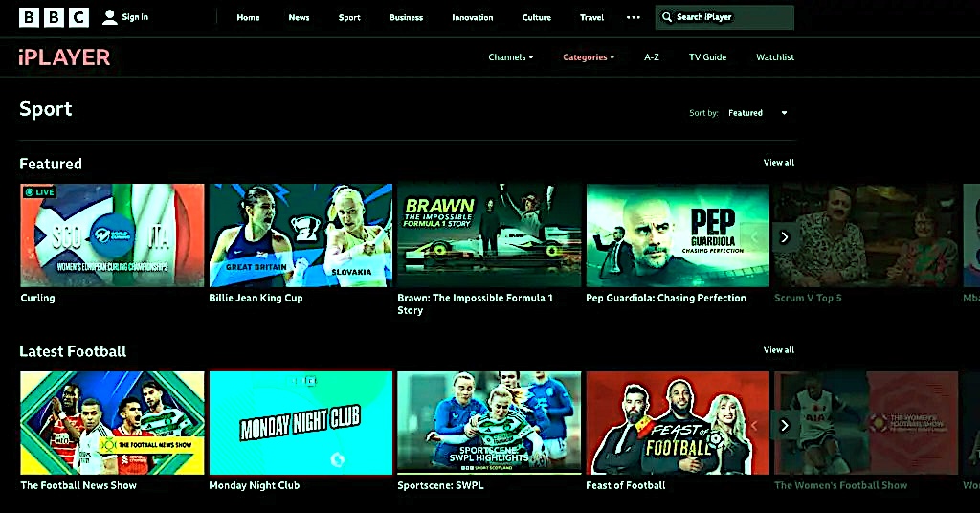The height and width of the screenshot is (513, 980).
Task: Open Culture in the top navigation
Action: point(537,17)
